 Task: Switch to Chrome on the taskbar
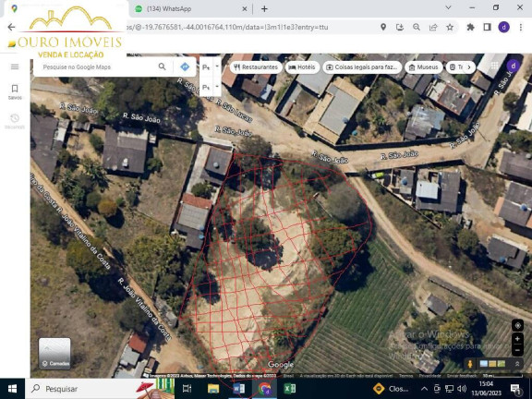(x=264, y=389)
